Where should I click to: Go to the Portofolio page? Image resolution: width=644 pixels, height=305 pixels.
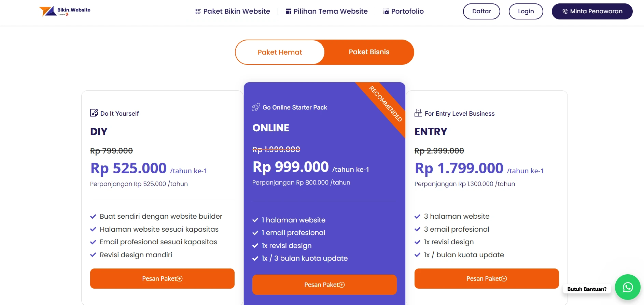coord(407,11)
